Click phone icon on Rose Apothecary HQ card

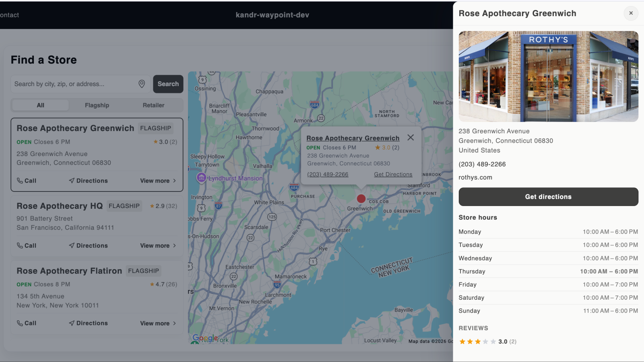point(20,245)
